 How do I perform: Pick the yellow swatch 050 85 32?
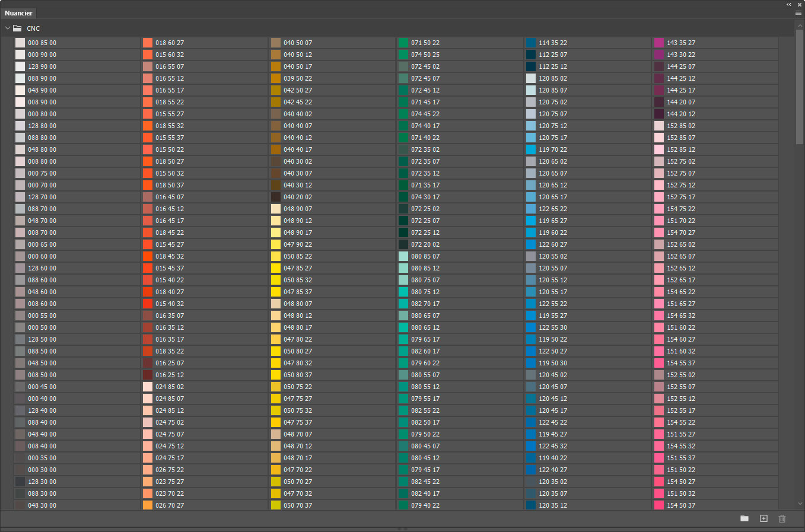(276, 280)
